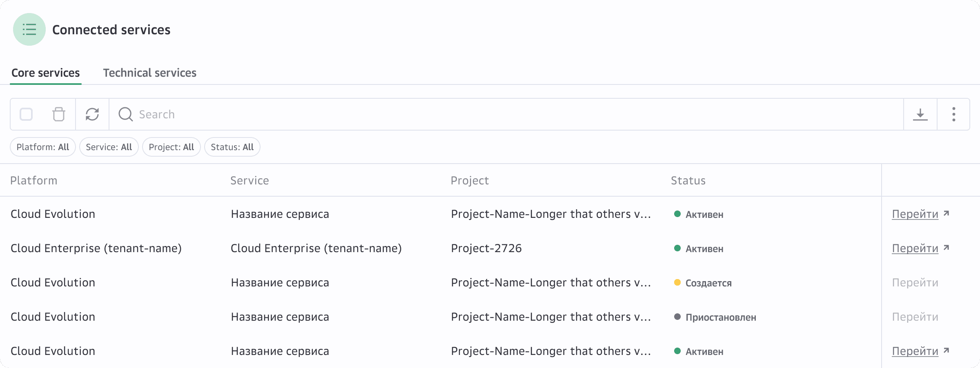Switch to the Technical services tab
Image resolution: width=980 pixels, height=368 pixels.
150,73
